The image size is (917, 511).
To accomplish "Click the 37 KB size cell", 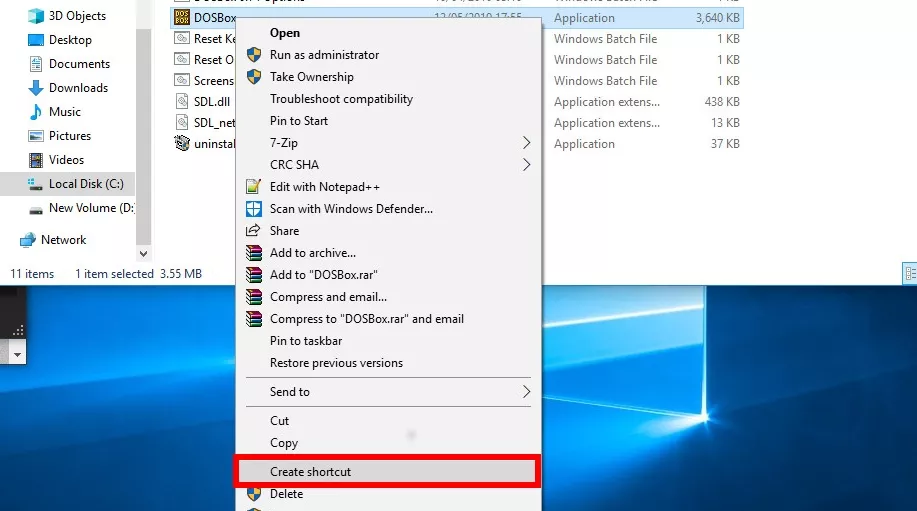I will [x=725, y=144].
